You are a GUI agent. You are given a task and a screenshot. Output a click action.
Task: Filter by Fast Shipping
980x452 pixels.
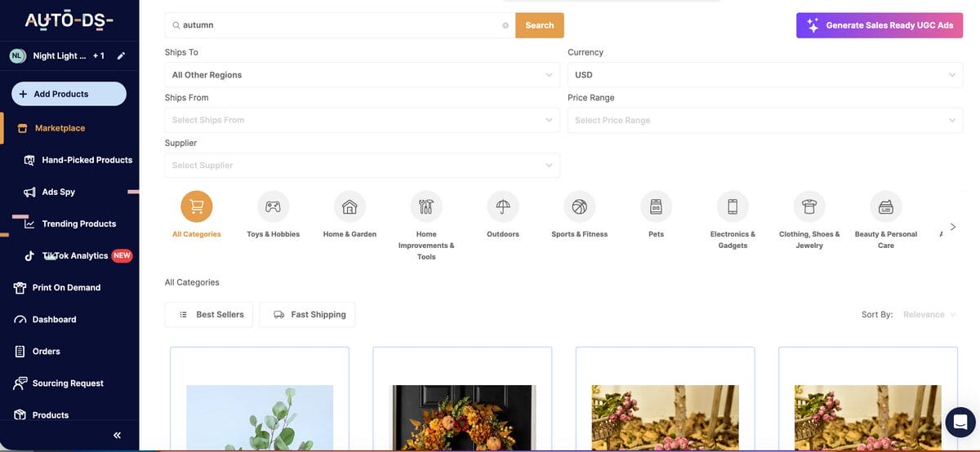click(x=307, y=315)
